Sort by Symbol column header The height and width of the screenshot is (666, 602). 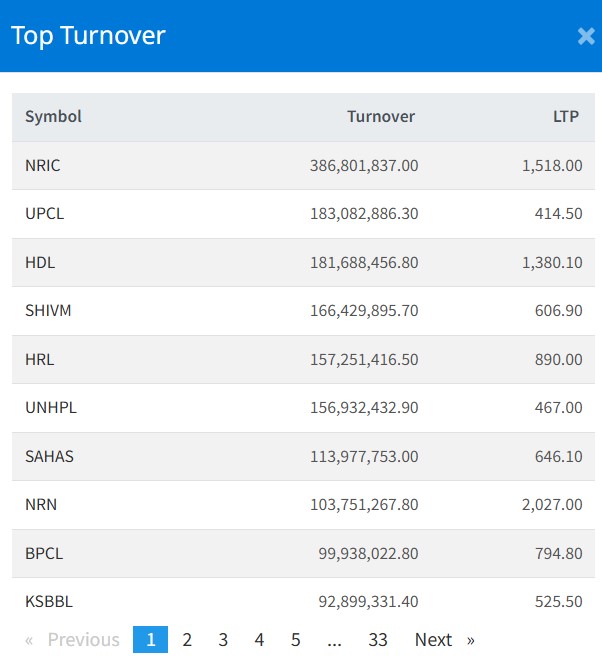(54, 117)
